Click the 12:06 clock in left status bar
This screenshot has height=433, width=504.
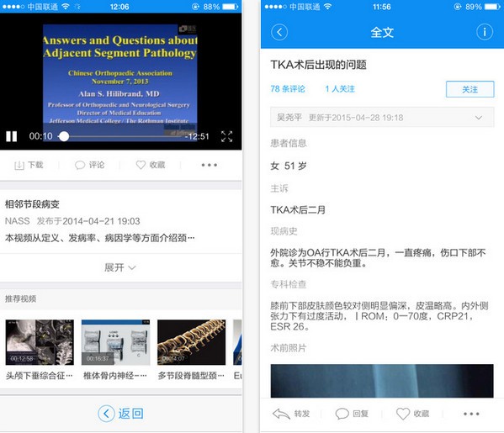pos(119,7)
